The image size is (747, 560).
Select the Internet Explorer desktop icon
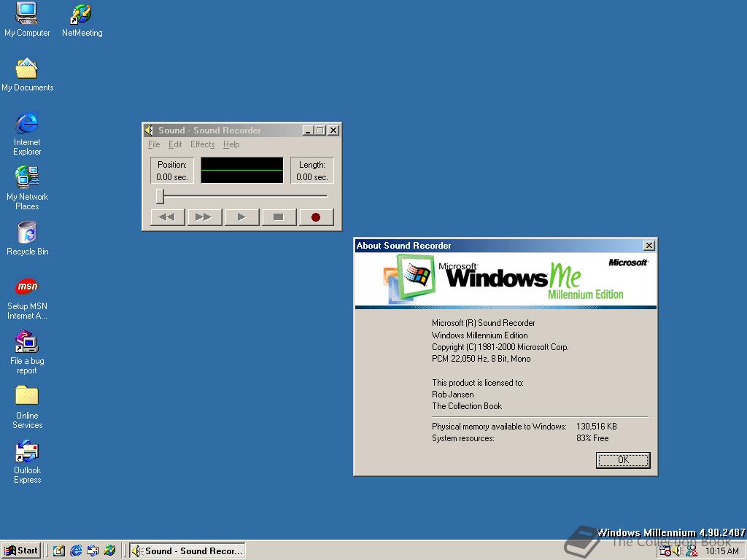pos(27,134)
